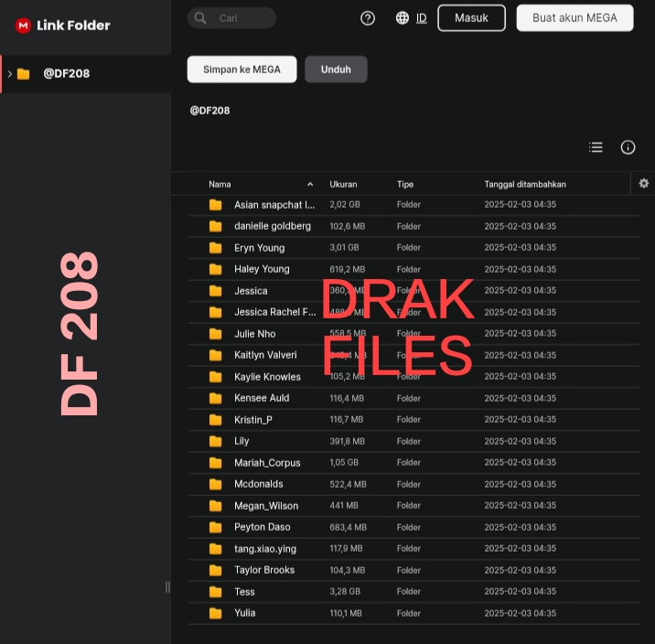This screenshot has height=644, width=655.
Task: Click the Yulia row folder icon
Action: tap(216, 614)
